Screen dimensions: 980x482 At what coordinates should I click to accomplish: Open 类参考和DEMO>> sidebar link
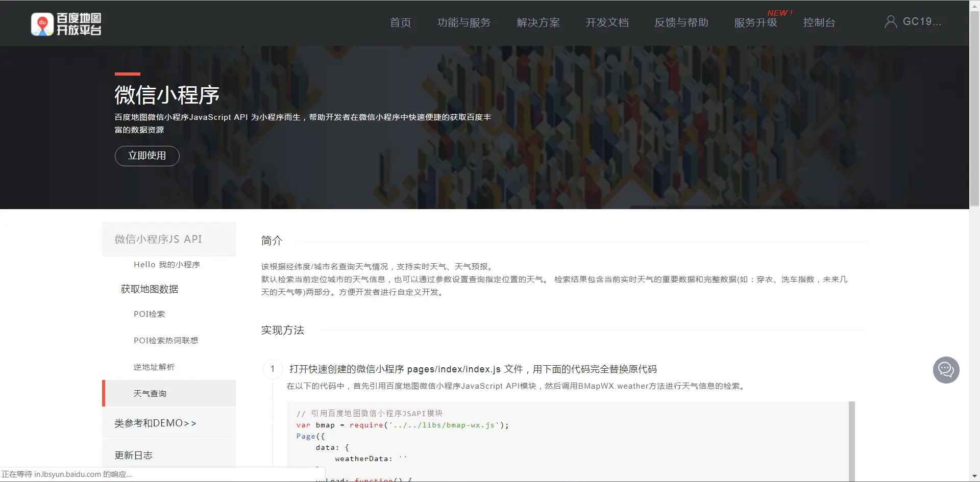coord(155,423)
